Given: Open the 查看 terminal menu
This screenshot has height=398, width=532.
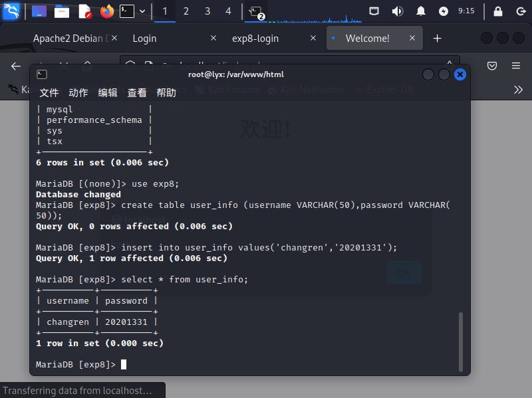Looking at the screenshot, I should (x=137, y=92).
